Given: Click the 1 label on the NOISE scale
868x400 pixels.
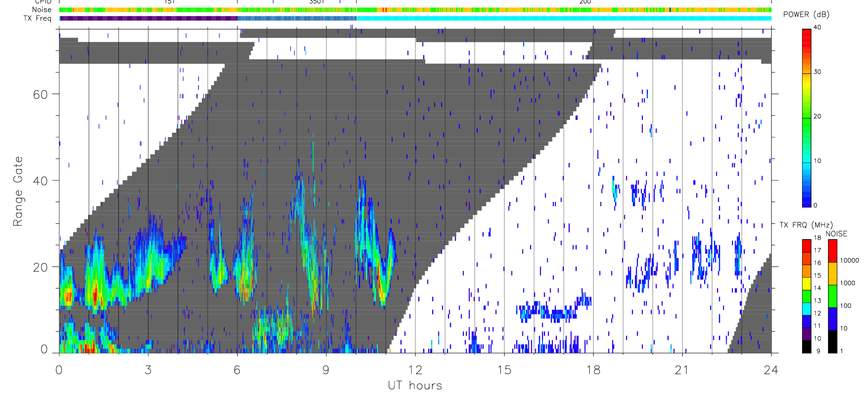Looking at the screenshot, I should [842, 351].
